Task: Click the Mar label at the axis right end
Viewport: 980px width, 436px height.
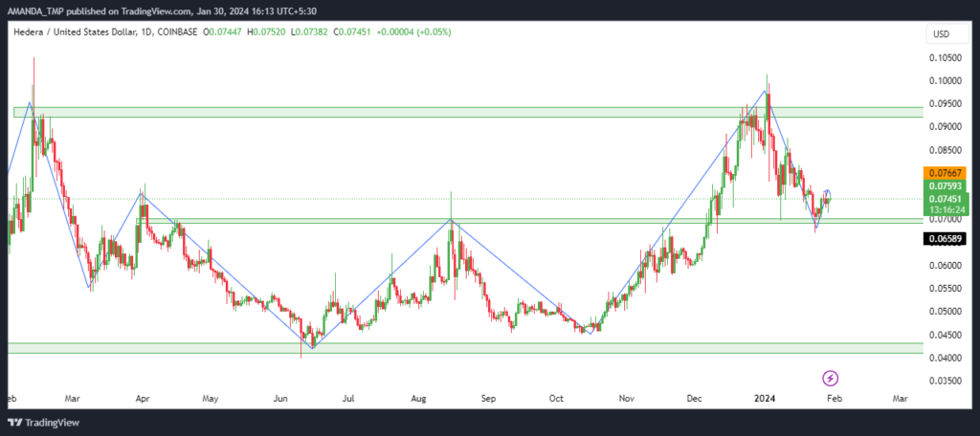Action: [x=900, y=399]
